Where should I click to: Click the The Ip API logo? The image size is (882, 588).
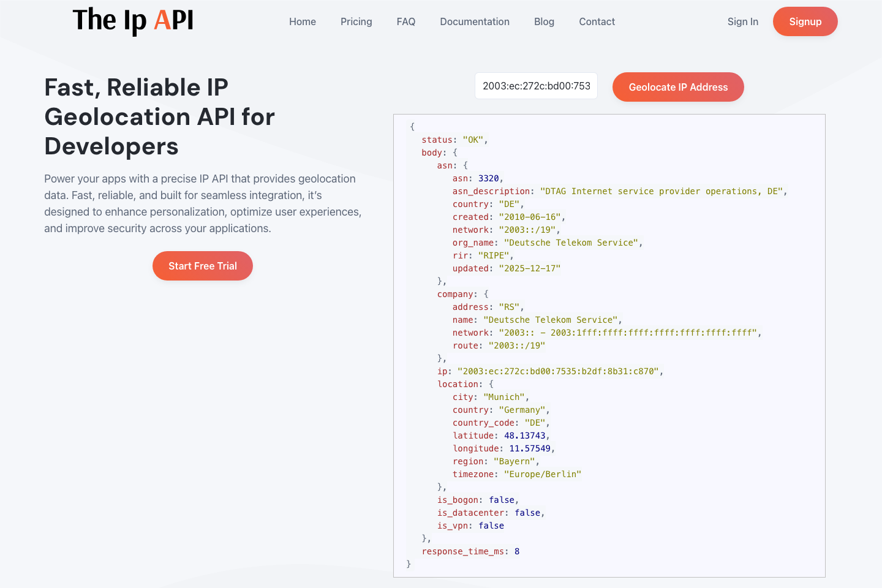click(133, 21)
